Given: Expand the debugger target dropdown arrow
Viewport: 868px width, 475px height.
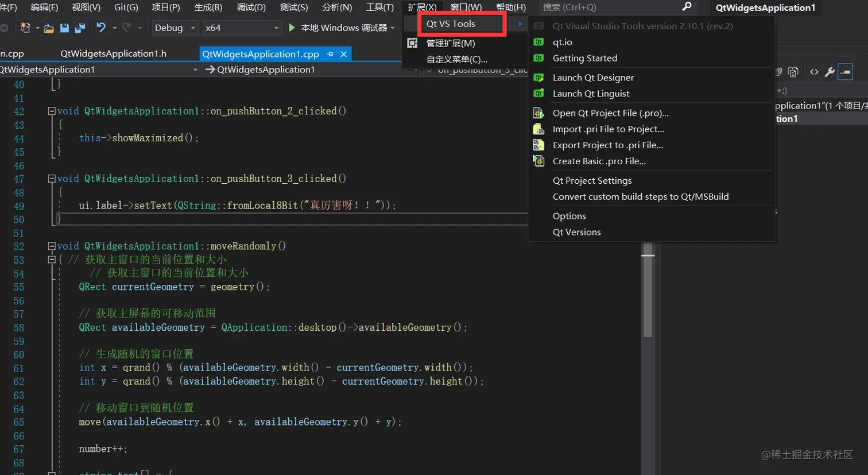Looking at the screenshot, I should (393, 28).
